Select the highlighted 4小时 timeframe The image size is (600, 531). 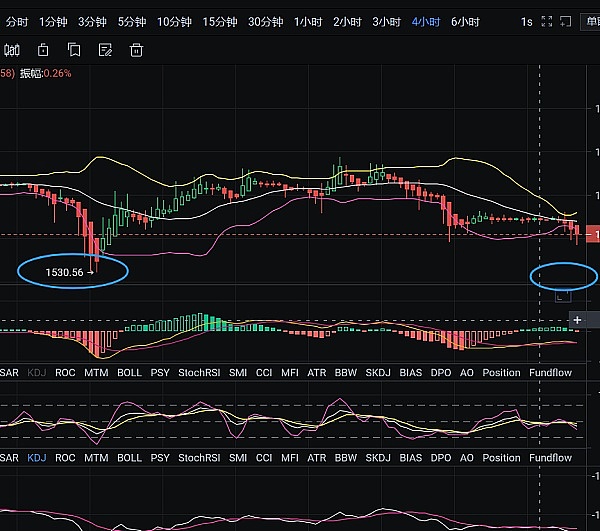click(426, 21)
